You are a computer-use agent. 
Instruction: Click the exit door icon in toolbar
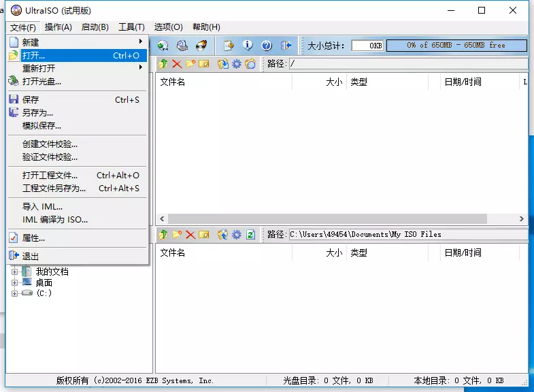click(x=286, y=46)
